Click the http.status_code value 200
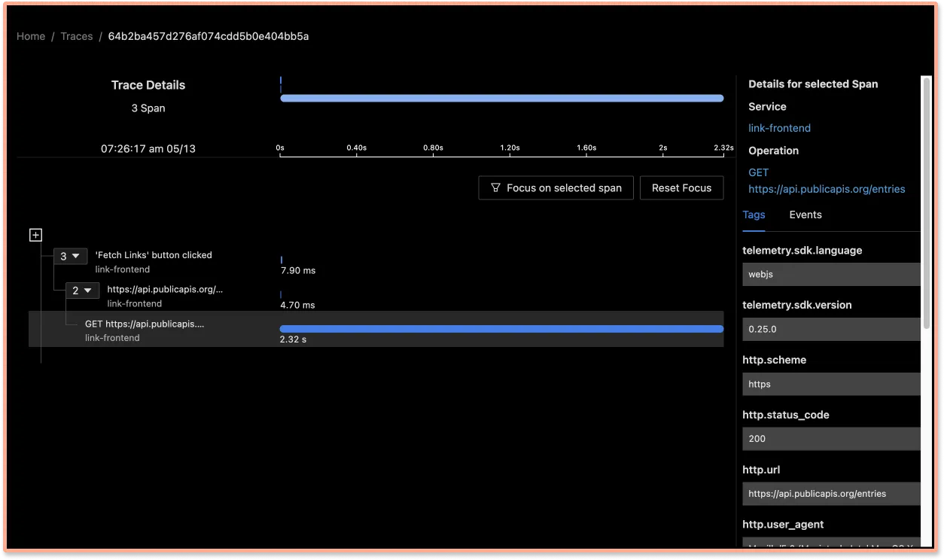This screenshot has width=944, height=560. click(x=831, y=439)
